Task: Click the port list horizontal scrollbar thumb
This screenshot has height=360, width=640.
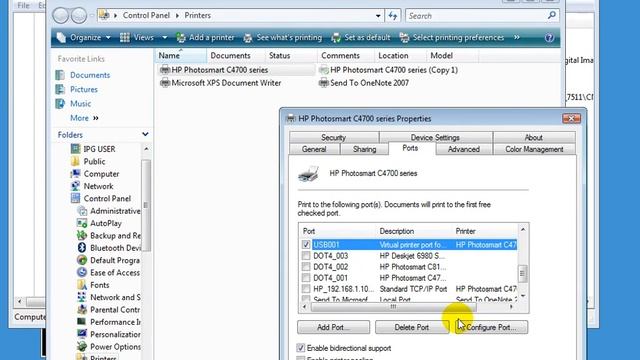Action: click(393, 307)
